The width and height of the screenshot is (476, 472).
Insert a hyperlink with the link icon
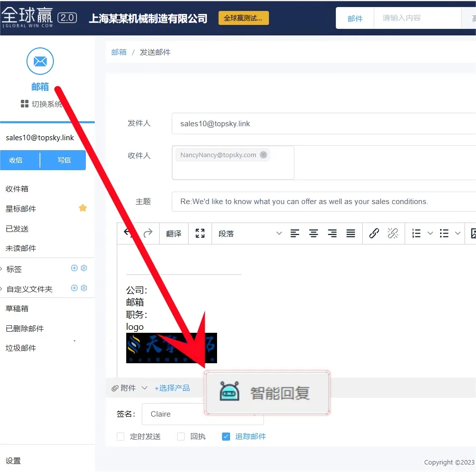[374, 234]
